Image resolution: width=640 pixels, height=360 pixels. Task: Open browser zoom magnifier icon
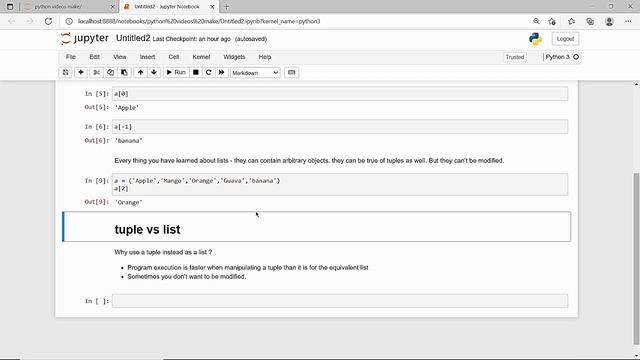536,21
